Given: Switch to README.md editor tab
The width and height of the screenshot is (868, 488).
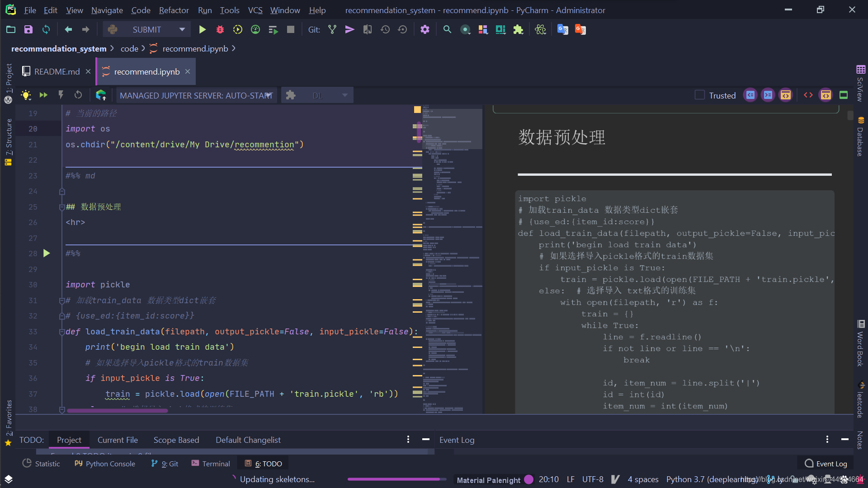Looking at the screenshot, I should click(x=57, y=71).
